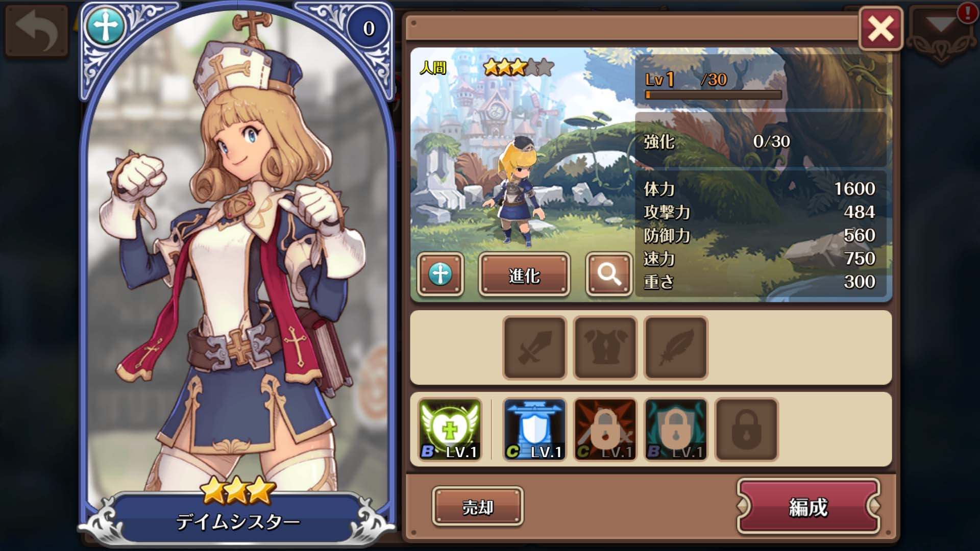Close the character detail panel
Viewport: 980px width, 551px height.
[x=881, y=29]
